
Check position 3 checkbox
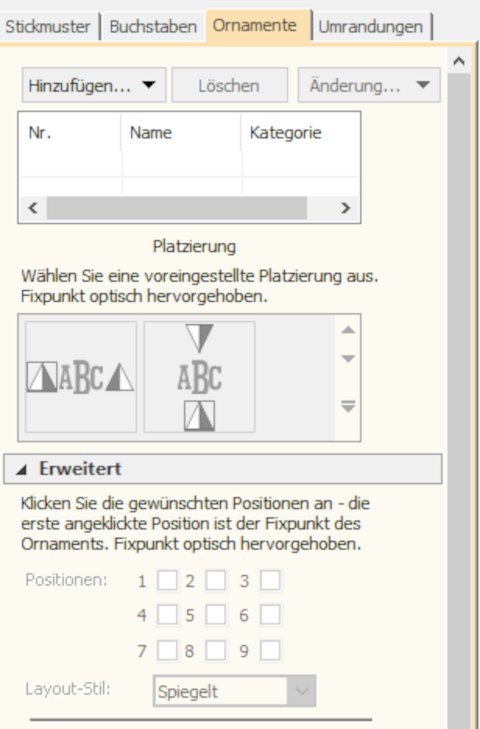270,580
